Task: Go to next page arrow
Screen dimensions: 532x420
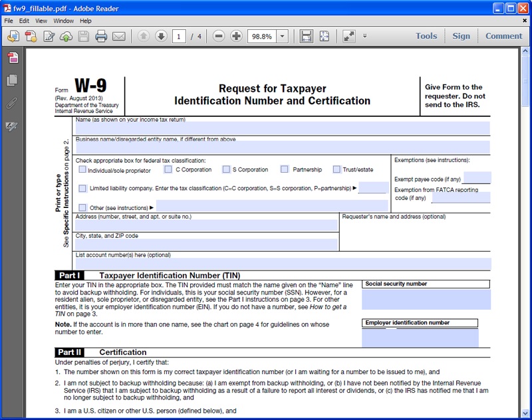Action: 161,37
